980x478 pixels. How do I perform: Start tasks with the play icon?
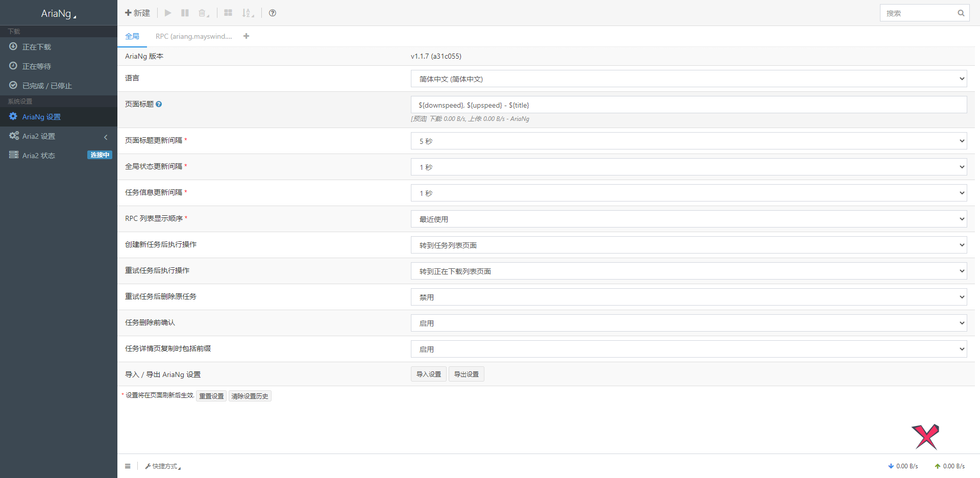coord(168,13)
